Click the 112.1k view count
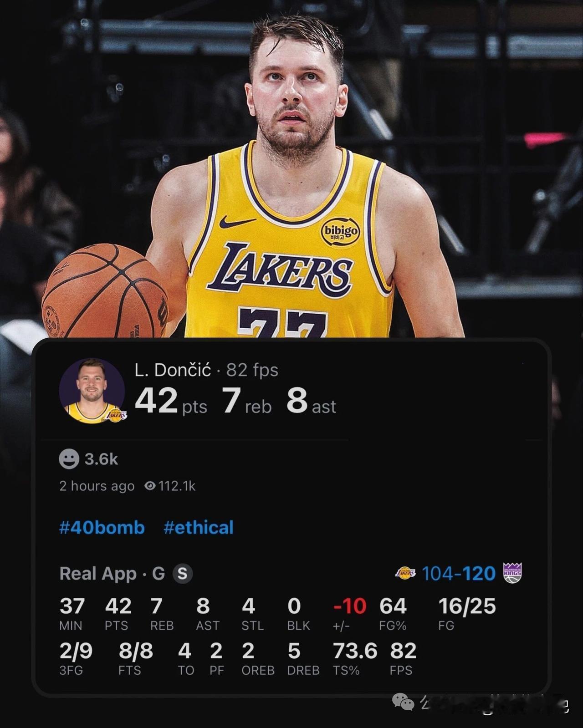This screenshot has width=583, height=728. coord(177,486)
